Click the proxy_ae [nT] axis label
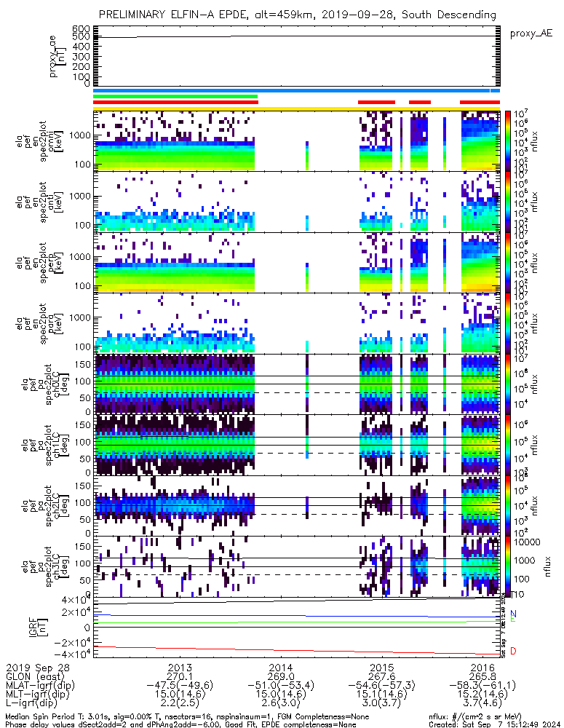Screen dimensions: 564x728 57,56
